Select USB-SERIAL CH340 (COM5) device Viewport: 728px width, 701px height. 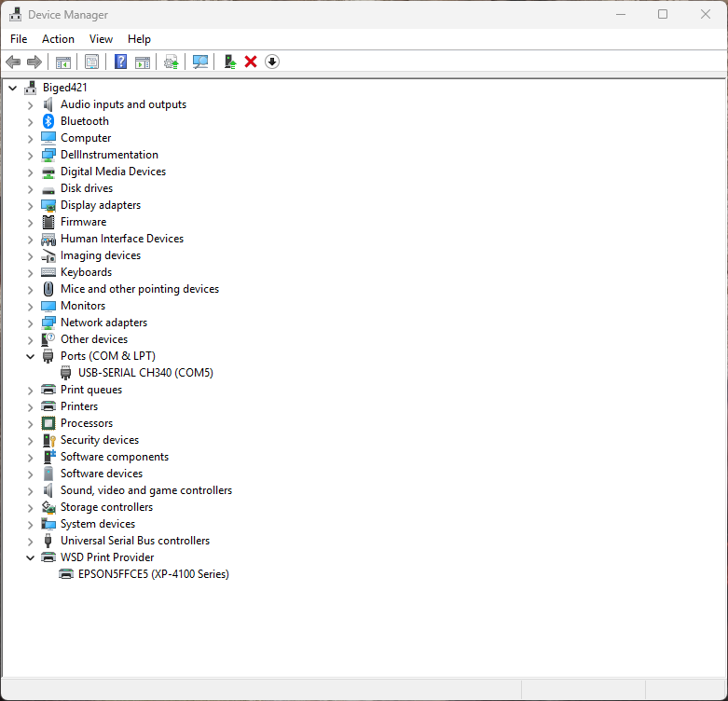click(x=145, y=373)
